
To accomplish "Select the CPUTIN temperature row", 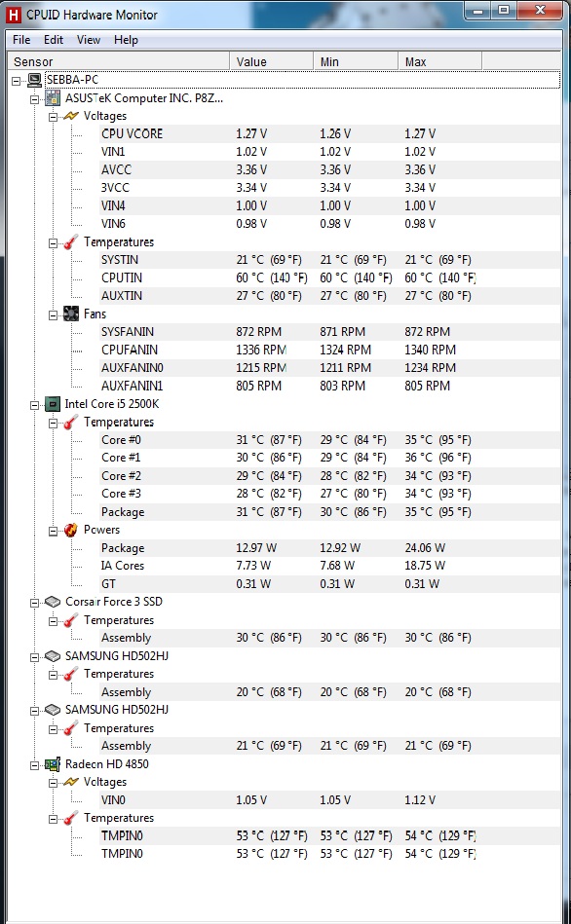I will pos(329,277).
